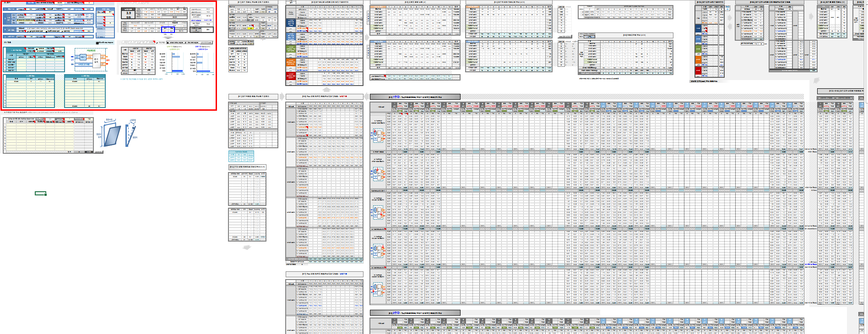Click the small button below the bottom-left yellow table
Screen dimensions: 868x334
[x=98, y=152]
